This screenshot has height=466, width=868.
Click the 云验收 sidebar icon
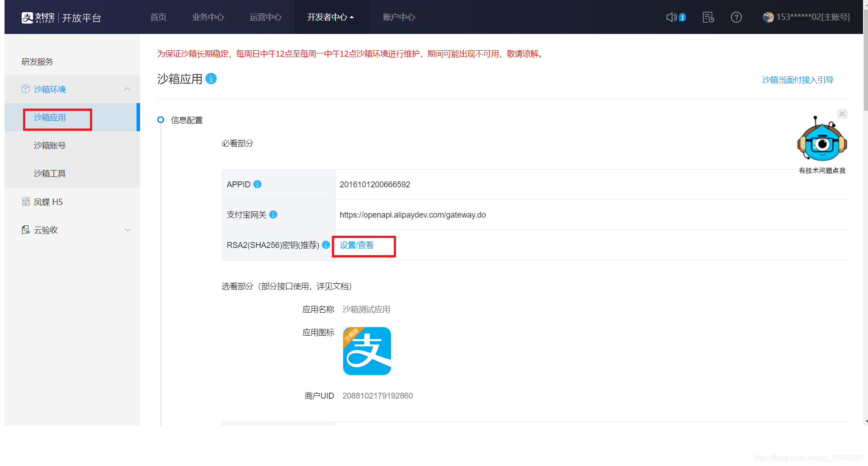[x=26, y=230]
